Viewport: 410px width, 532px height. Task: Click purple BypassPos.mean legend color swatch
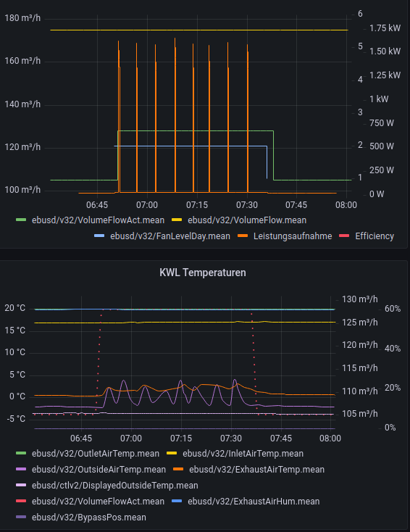pyautogui.click(x=21, y=518)
